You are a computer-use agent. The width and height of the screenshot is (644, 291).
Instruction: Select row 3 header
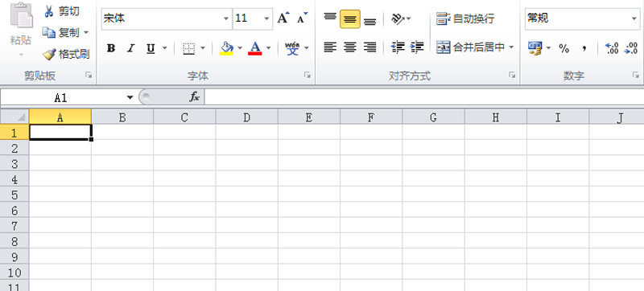point(14,163)
